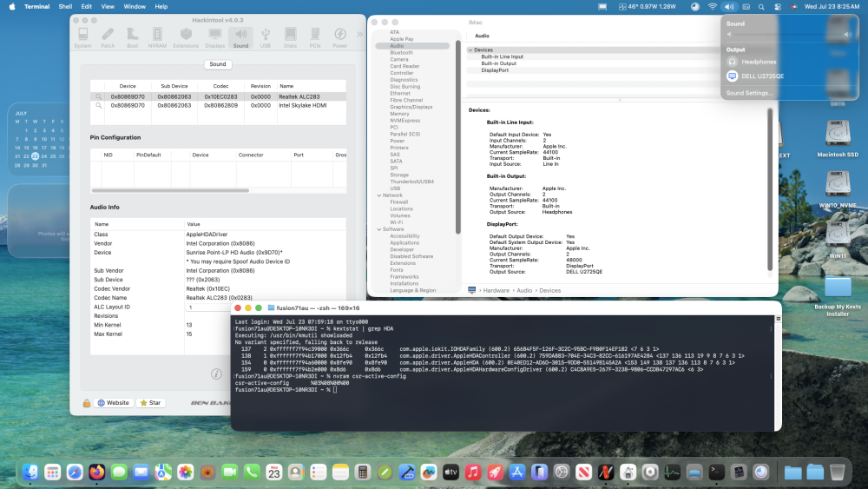Select Graphics/Displays in System Information sidebar
This screenshot has width=868, height=489.
tap(411, 107)
